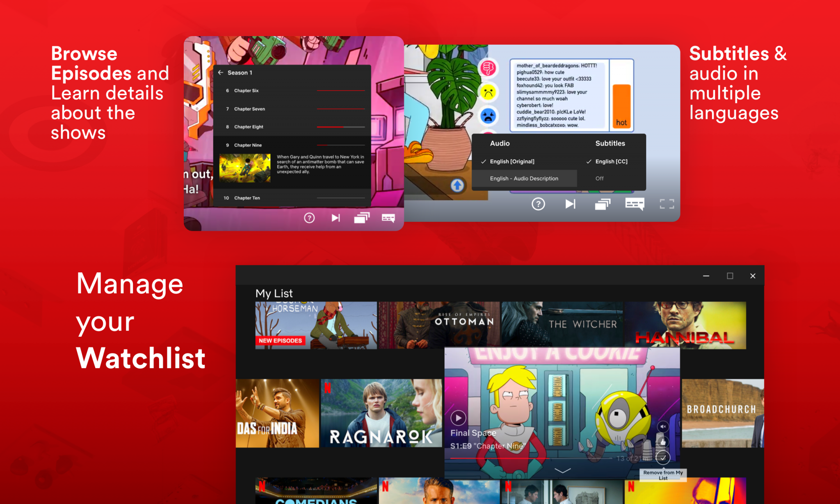Screen dimensions: 840x504
Task: Enter fullscreen in right player
Action: click(x=667, y=204)
